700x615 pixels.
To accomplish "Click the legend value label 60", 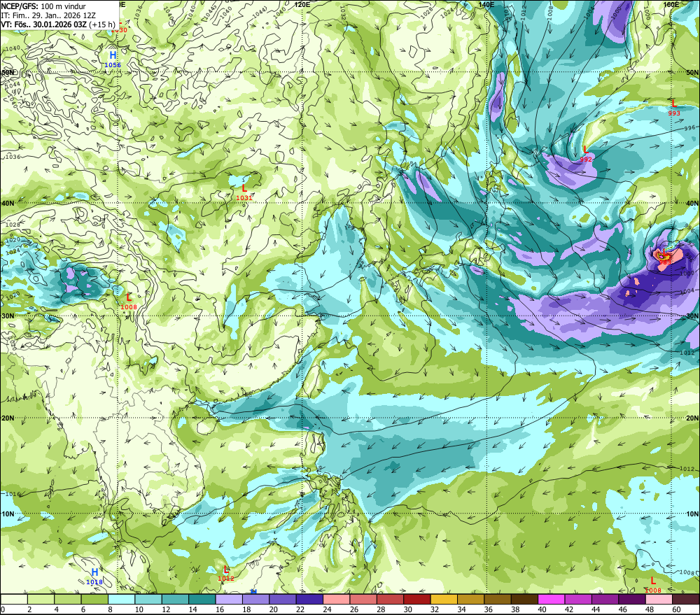I will (x=676, y=609).
